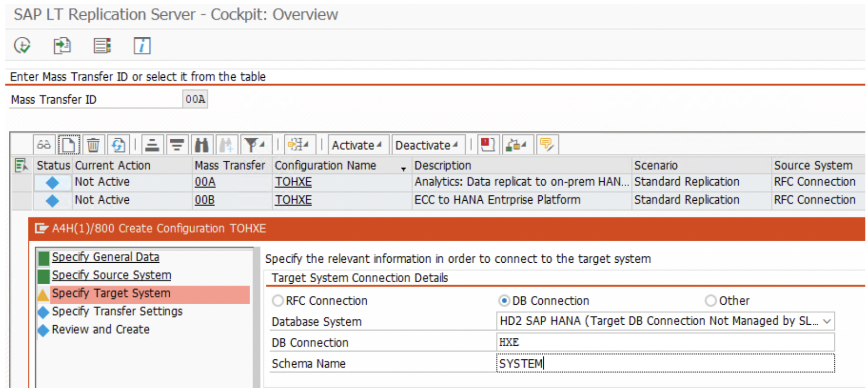Viewport: 868px width, 392px height.
Task: Open the TOHXE link in 00A row
Action: [293, 182]
